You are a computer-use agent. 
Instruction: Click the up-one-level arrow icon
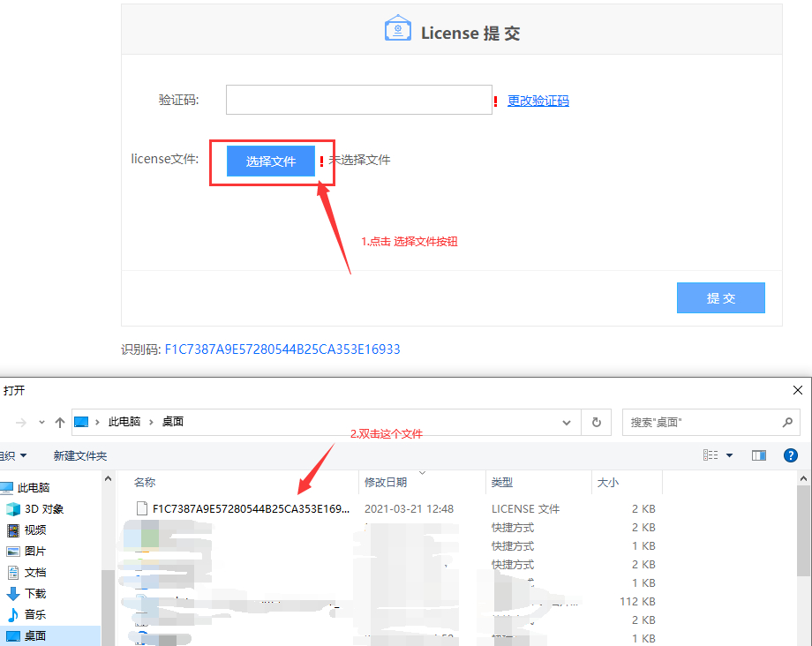tap(60, 422)
